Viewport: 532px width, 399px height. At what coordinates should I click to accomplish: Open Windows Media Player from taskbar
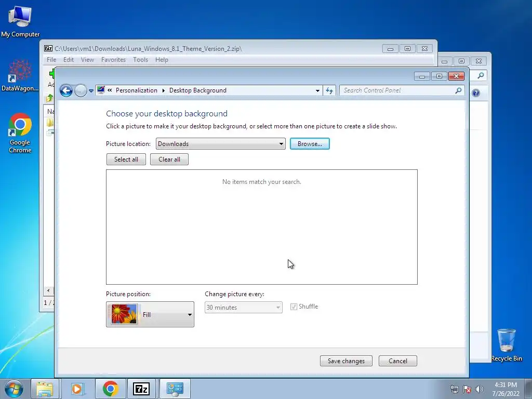click(x=77, y=389)
